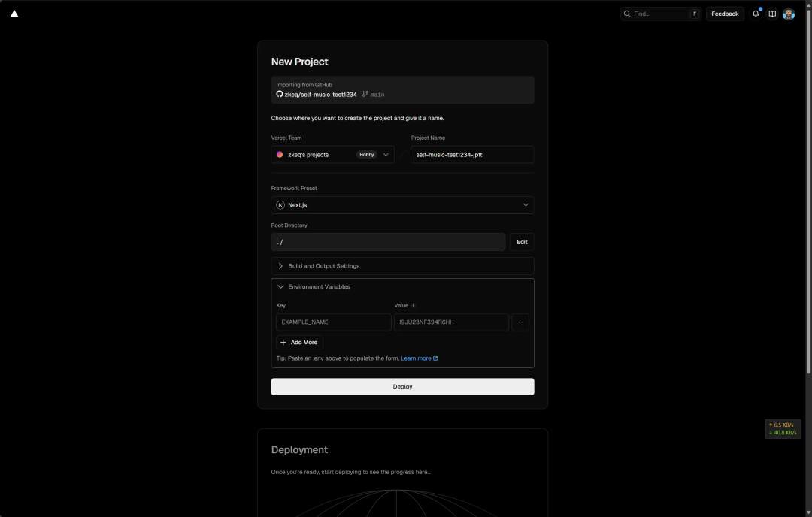Click Edit next to Root Directory

(x=522, y=242)
